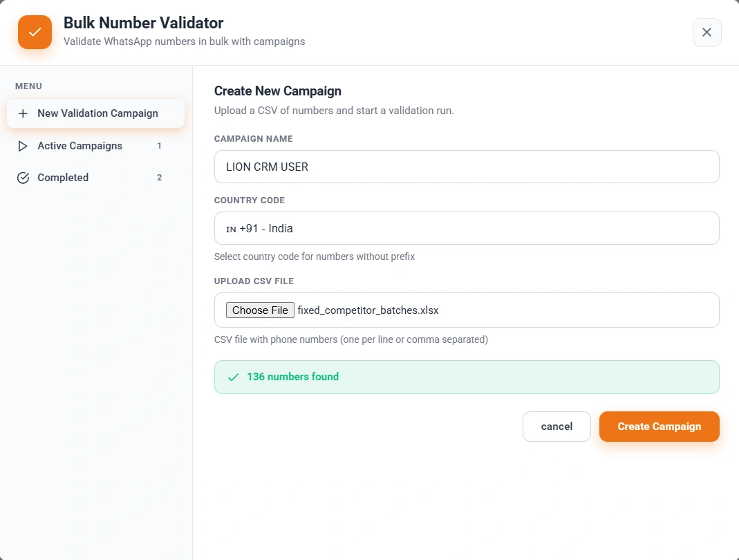This screenshot has height=560, width=739.
Task: Open the Active Campaigns section
Action: [x=95, y=146]
